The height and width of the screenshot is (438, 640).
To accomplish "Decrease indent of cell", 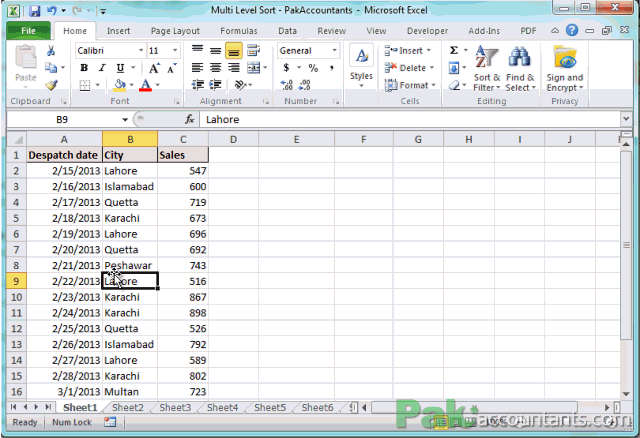I will [198, 84].
